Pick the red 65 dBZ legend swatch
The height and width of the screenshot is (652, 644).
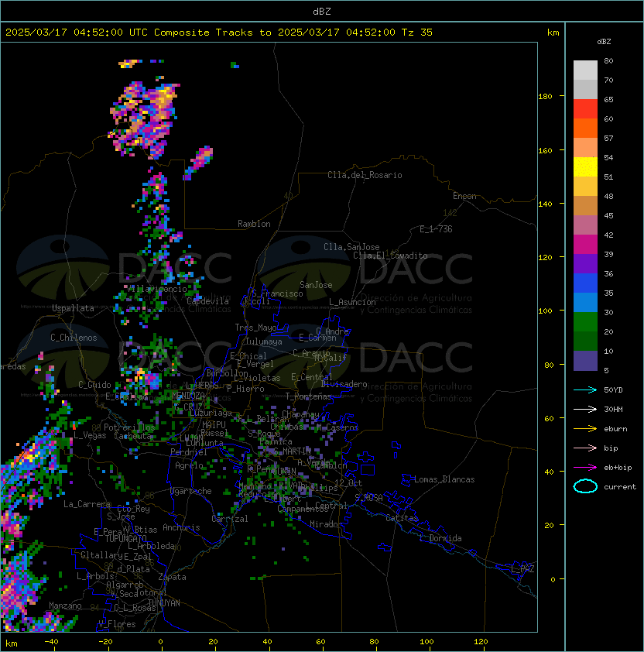585,109
